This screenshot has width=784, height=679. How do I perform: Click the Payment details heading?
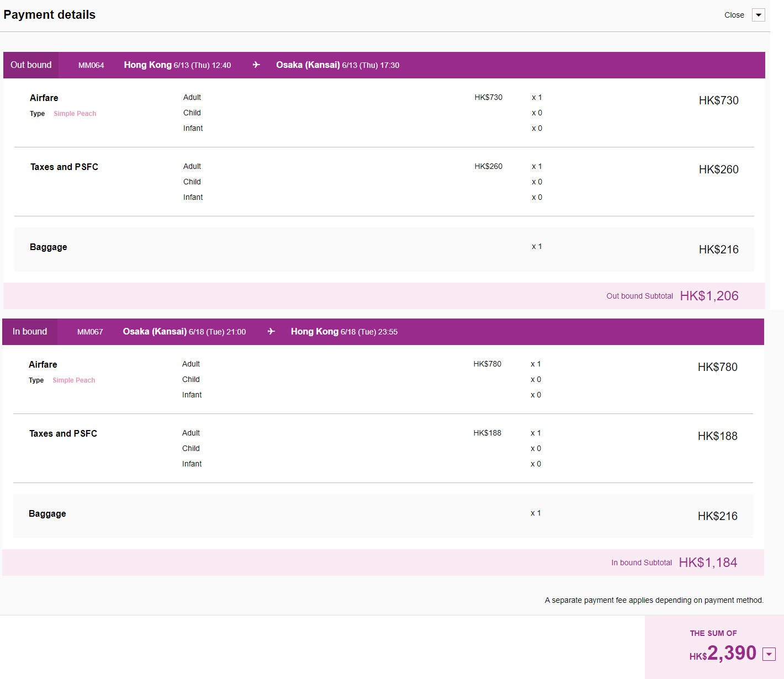point(50,15)
